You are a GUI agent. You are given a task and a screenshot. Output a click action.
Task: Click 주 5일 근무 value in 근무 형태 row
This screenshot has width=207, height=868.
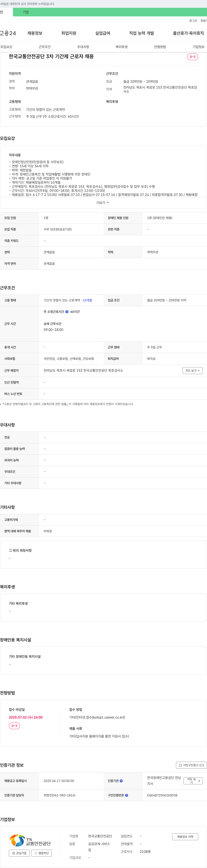[154, 347]
